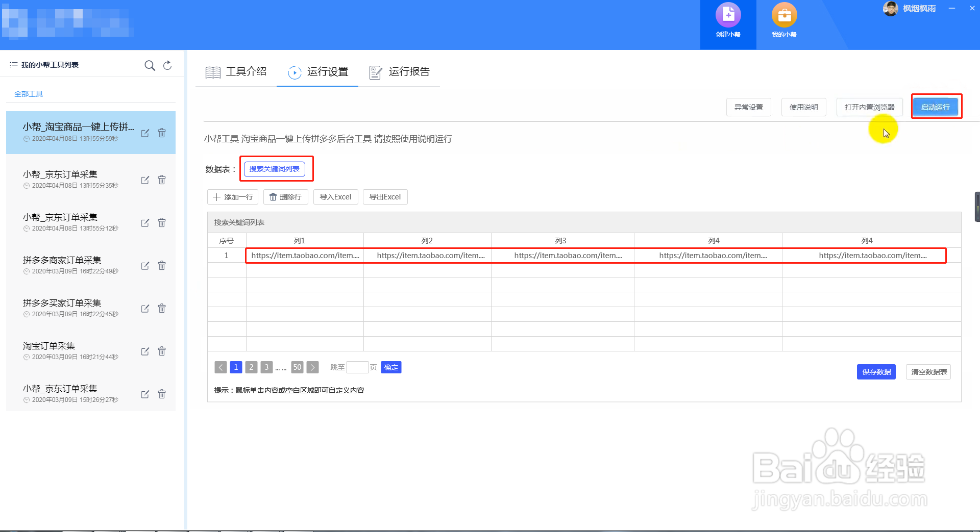The image size is (980, 532).
Task: Edit the 拼多多买家订单采集 tool
Action: pyautogui.click(x=145, y=308)
